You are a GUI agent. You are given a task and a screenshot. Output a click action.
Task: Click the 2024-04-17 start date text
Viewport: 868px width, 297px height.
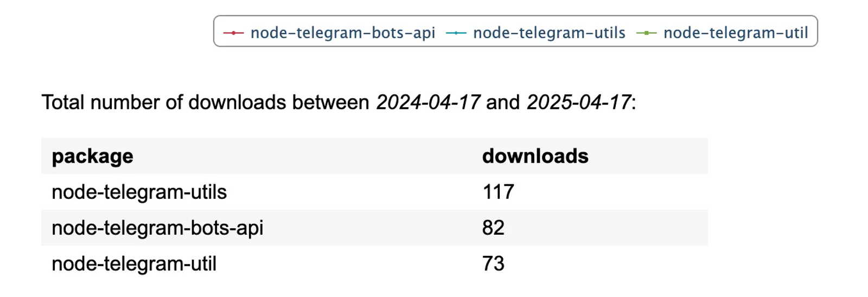(x=428, y=102)
